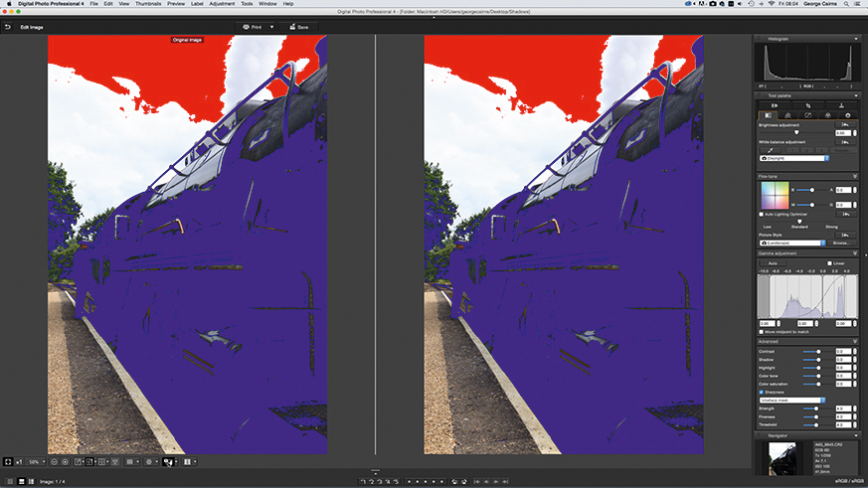
Task: Click the before/after split view icon
Action: 187,461
